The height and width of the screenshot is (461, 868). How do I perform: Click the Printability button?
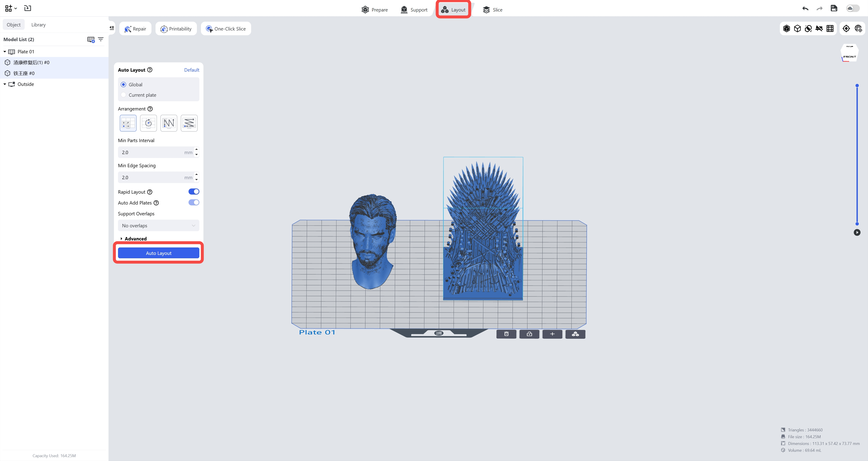[x=176, y=29]
